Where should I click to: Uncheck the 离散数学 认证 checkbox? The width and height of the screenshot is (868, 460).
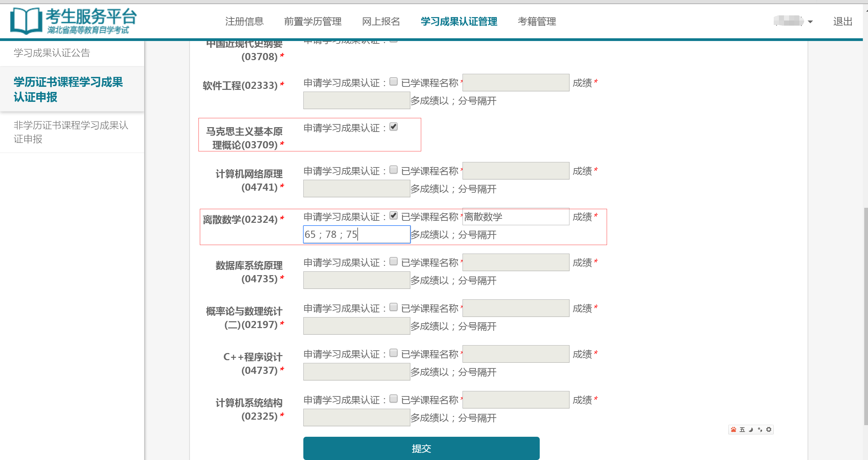pyautogui.click(x=394, y=216)
